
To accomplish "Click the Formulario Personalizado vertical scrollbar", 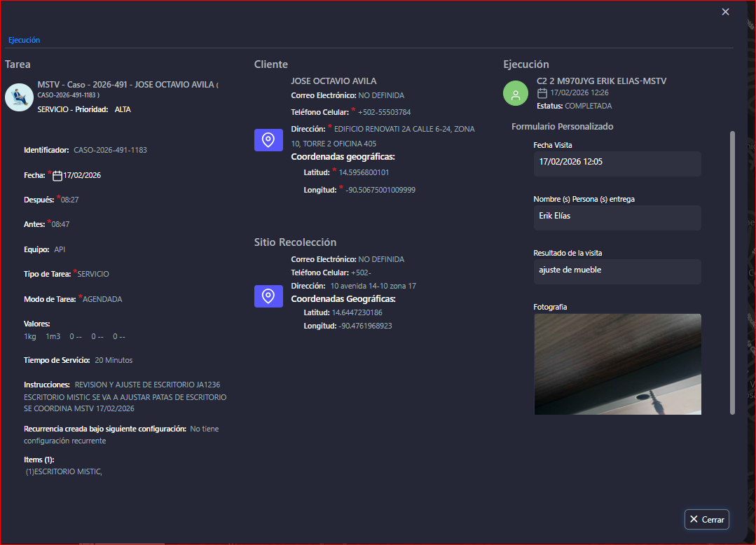I will 733,272.
